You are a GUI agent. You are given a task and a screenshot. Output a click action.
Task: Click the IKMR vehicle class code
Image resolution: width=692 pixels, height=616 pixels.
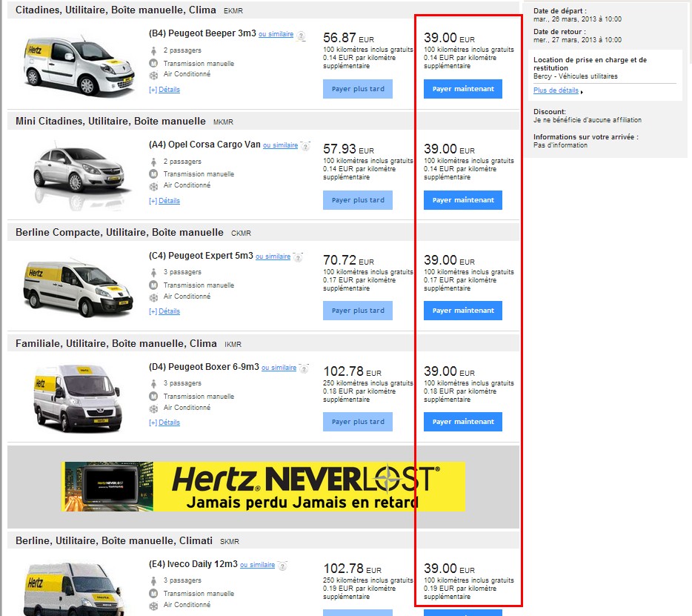coord(233,345)
